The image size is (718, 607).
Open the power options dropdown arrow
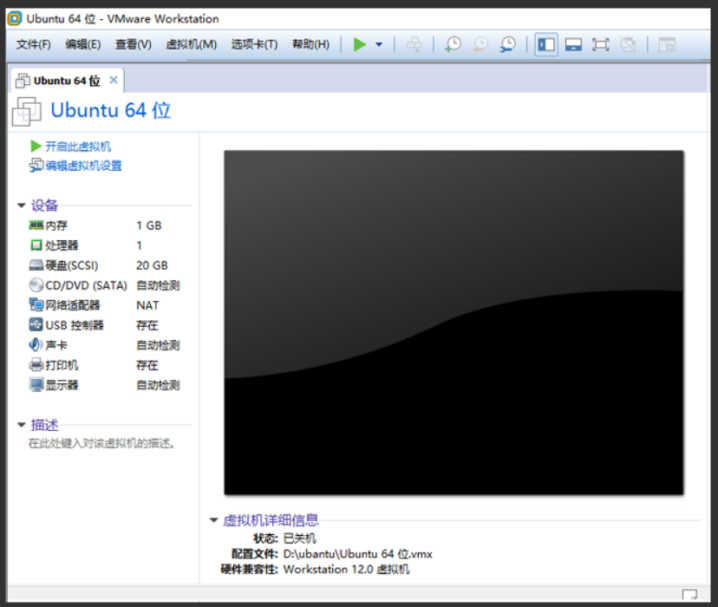pyautogui.click(x=379, y=44)
